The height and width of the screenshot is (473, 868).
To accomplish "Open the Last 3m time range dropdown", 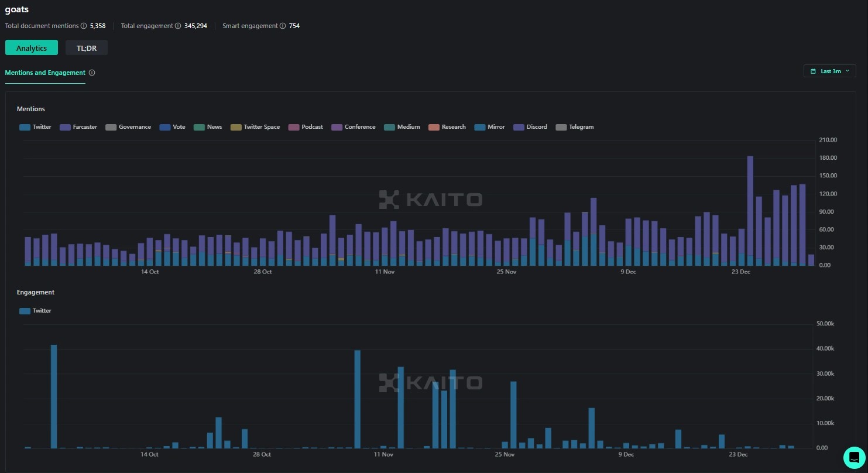I will click(830, 71).
